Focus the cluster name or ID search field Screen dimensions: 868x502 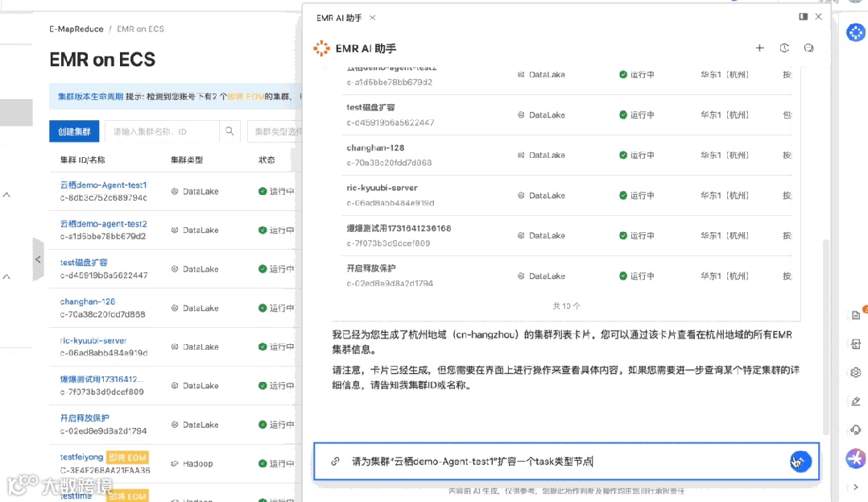pyautogui.click(x=162, y=131)
